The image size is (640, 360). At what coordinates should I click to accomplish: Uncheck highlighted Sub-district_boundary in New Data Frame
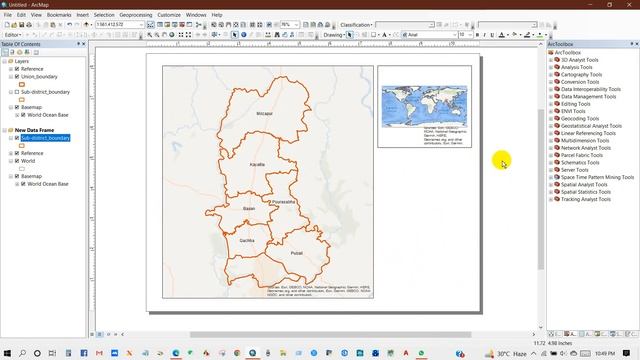click(17, 138)
